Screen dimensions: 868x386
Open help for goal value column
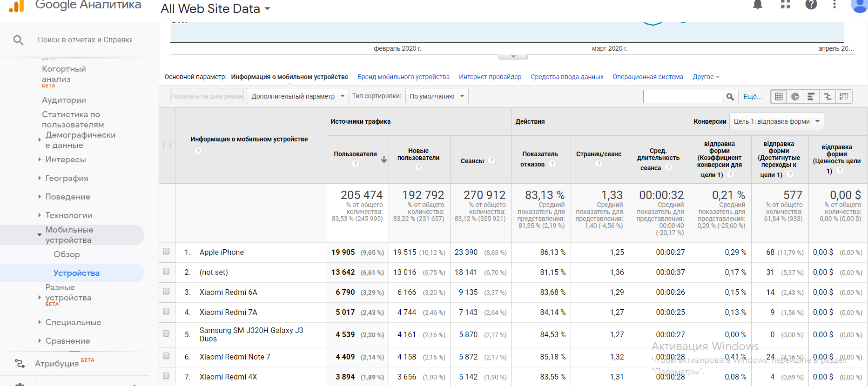pyautogui.click(x=840, y=171)
